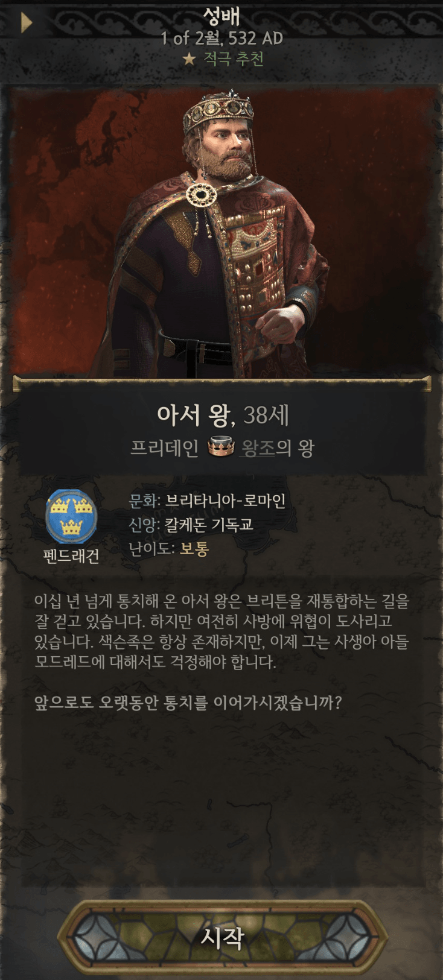
Task: Select the 펜드래건 dynasty name label
Action: pos(71,555)
